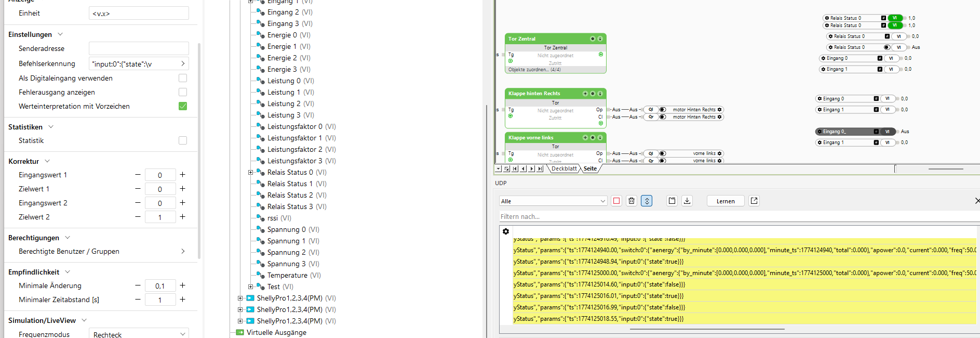
Task: Collapse the Berechtigungen section
Action: [68, 238]
